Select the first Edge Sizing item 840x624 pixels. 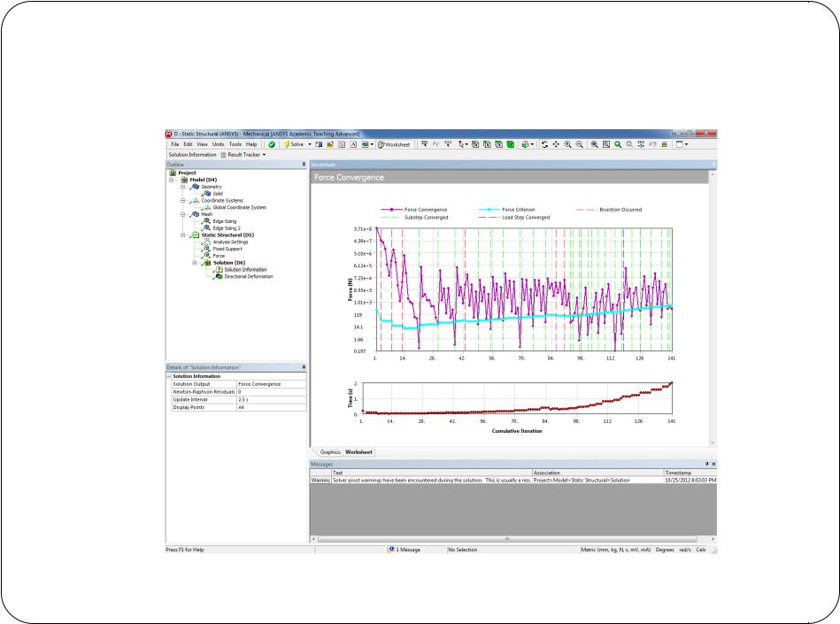point(225,221)
